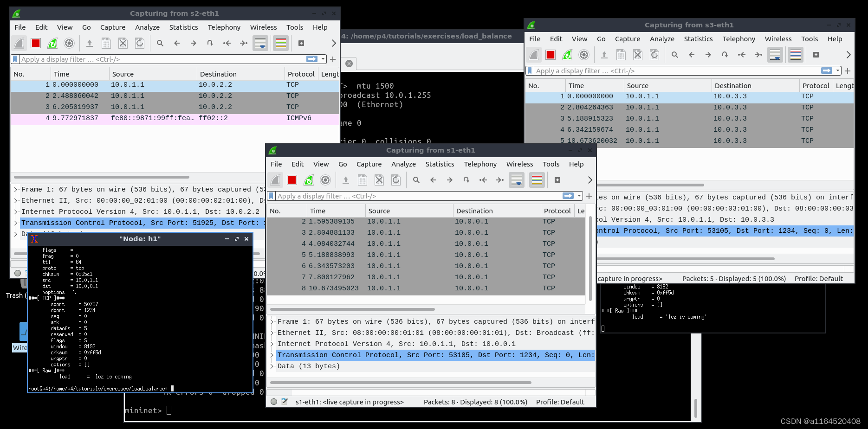This screenshot has height=429, width=868.
Task: Open capture options in s2-eth1 window
Action: (69, 43)
